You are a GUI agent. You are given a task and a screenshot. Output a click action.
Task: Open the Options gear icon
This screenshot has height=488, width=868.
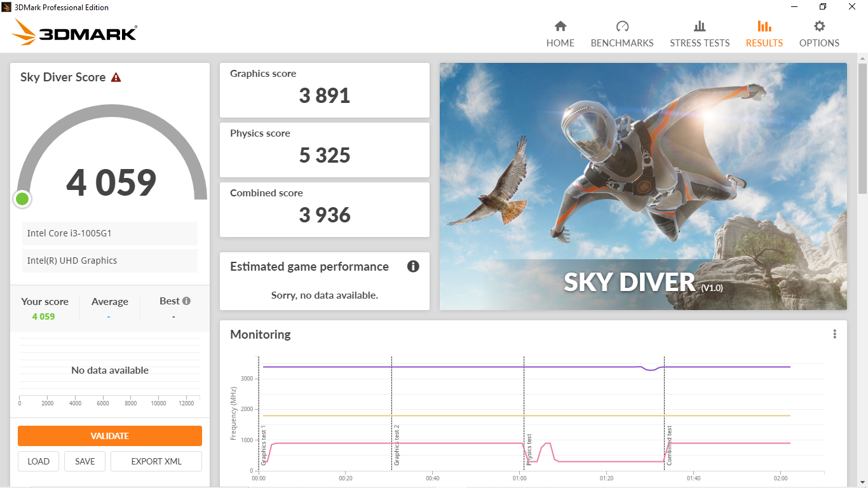[820, 26]
